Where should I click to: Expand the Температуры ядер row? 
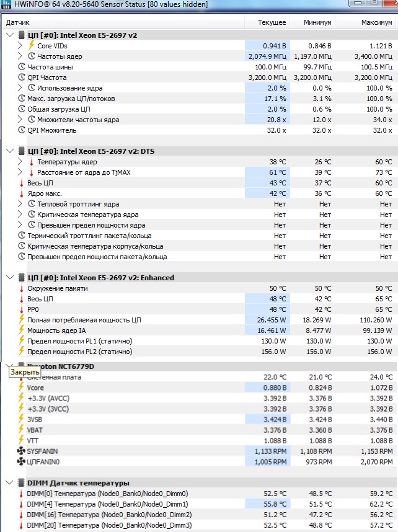tap(20, 161)
